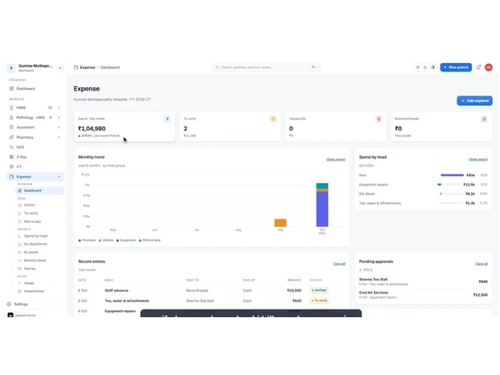The height and width of the screenshot is (375, 500).
Task: Click the New patient button
Action: tap(456, 67)
